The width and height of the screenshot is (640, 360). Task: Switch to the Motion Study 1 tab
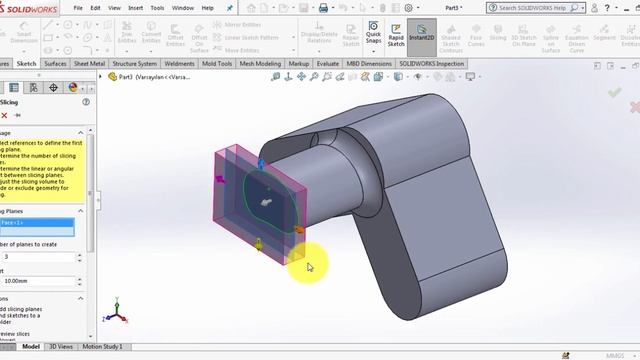tap(102, 347)
